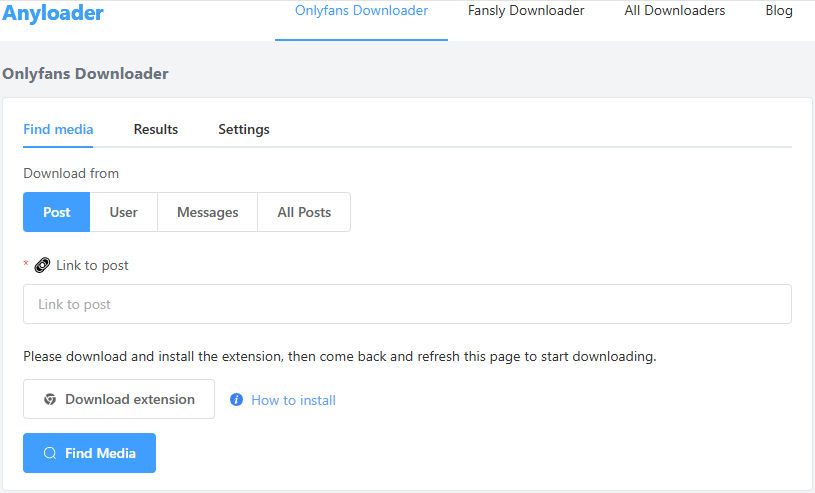Click the Anyloader logo

coord(53,13)
